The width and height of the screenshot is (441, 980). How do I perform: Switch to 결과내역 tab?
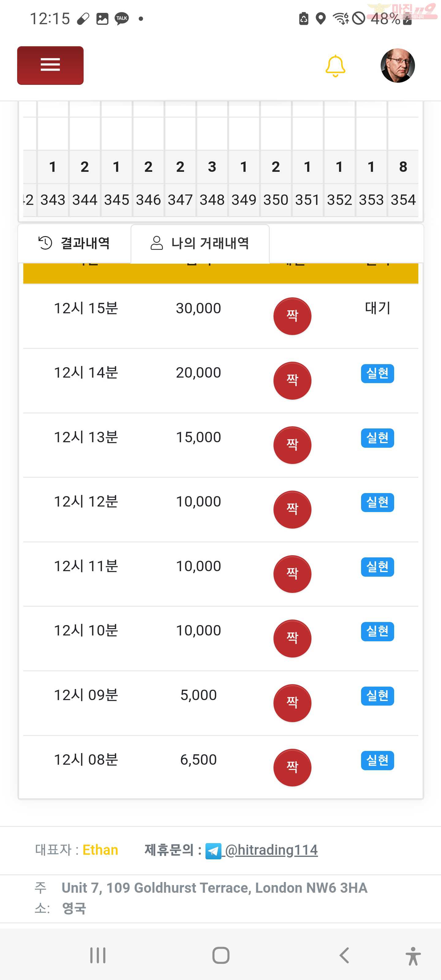(x=75, y=243)
